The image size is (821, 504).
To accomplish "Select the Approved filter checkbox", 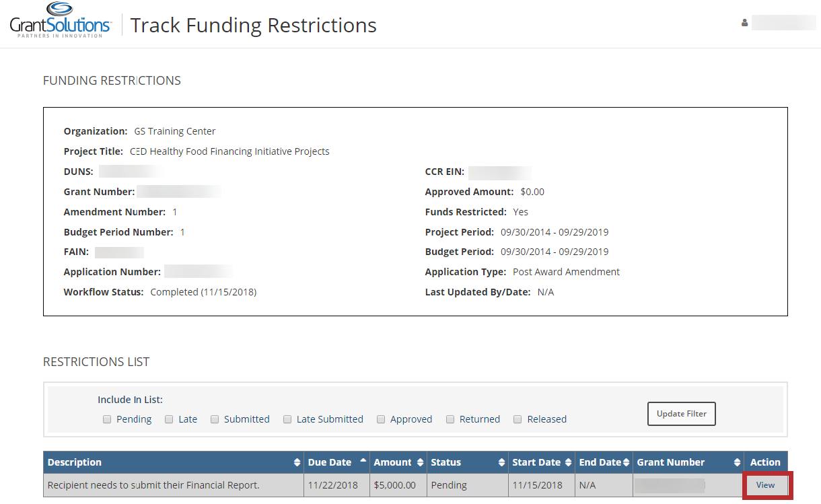I will [381, 419].
